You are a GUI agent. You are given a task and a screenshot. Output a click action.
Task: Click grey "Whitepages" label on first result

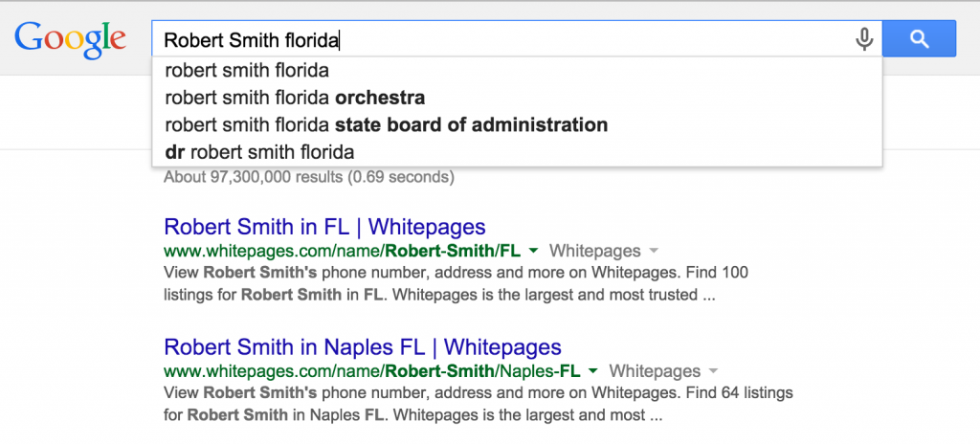pos(595,251)
